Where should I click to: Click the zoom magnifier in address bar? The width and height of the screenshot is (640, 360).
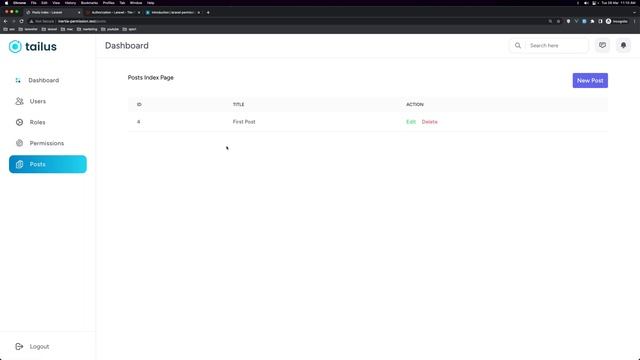coord(550,21)
